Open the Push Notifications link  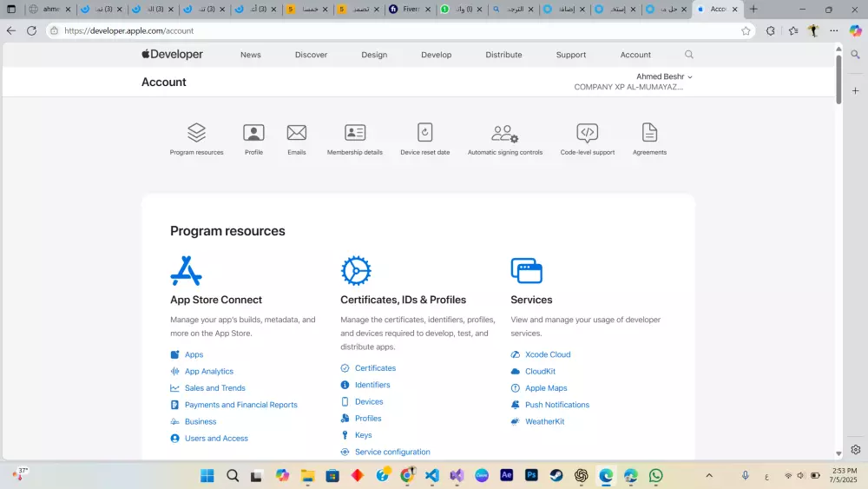pyautogui.click(x=557, y=405)
